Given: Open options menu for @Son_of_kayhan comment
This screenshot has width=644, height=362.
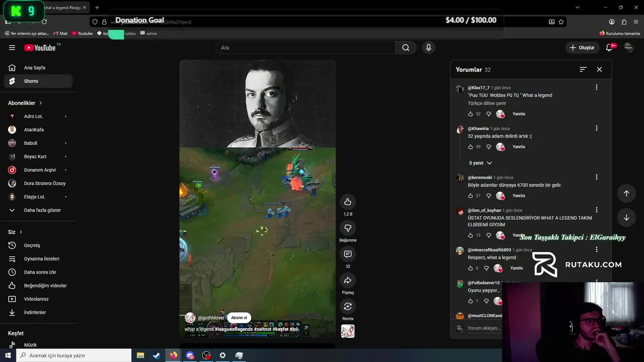Looking at the screenshot, I should [597, 210].
